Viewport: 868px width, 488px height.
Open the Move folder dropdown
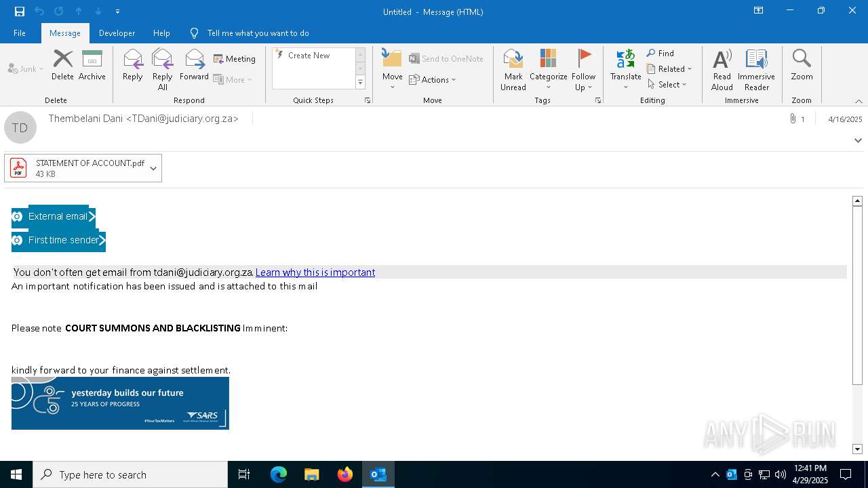pos(393,69)
